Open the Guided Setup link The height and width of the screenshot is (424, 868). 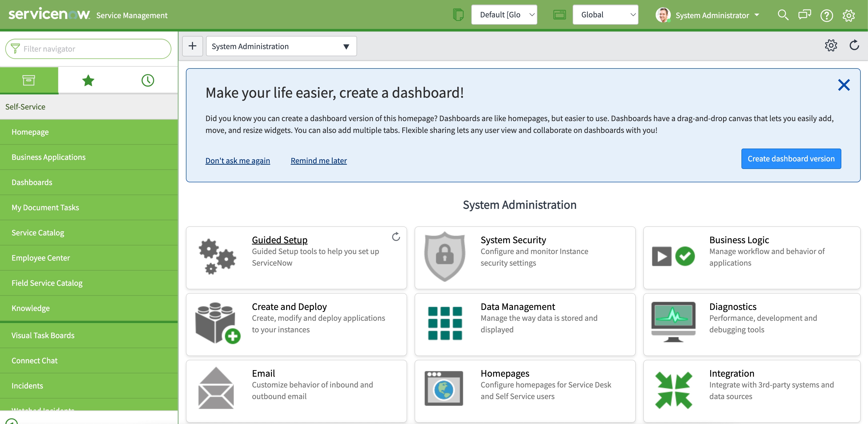coord(280,239)
